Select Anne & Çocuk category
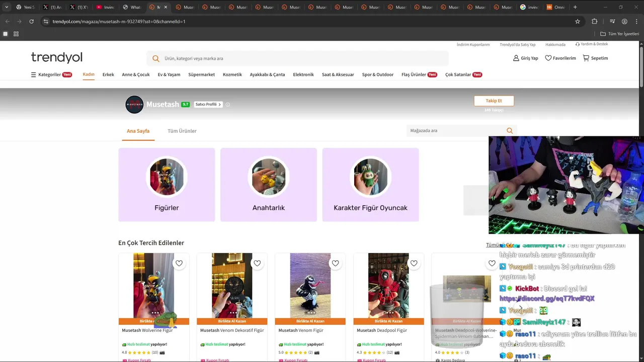 [x=136, y=74]
